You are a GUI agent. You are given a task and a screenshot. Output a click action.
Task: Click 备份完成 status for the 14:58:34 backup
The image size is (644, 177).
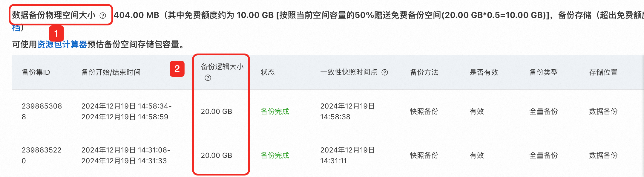pos(275,112)
